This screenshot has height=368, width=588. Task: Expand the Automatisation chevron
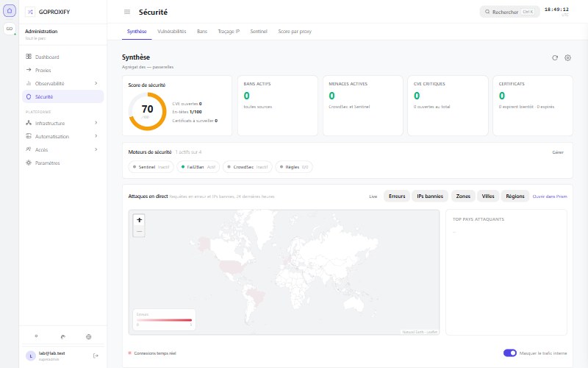[x=96, y=136]
